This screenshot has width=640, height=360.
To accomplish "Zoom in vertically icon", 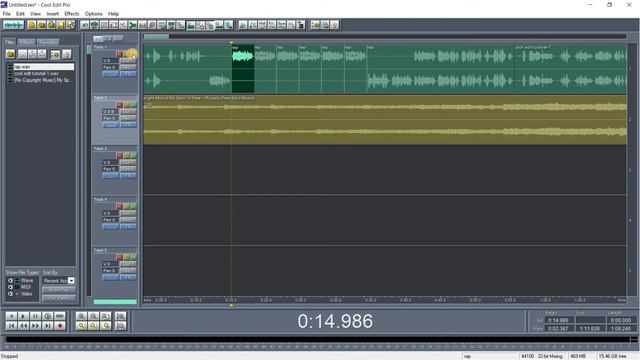I will 120,316.
